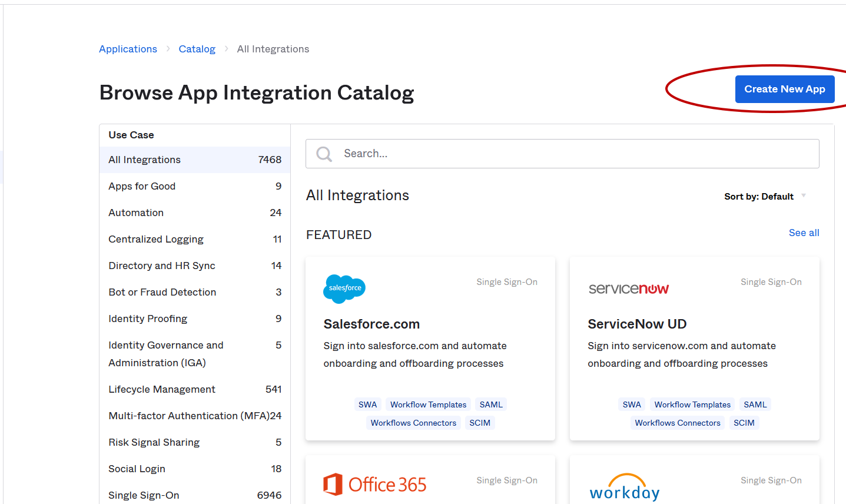Screen dimensions: 846x504
Task: Go to the Catalog breadcrumb link
Action: [x=197, y=49]
